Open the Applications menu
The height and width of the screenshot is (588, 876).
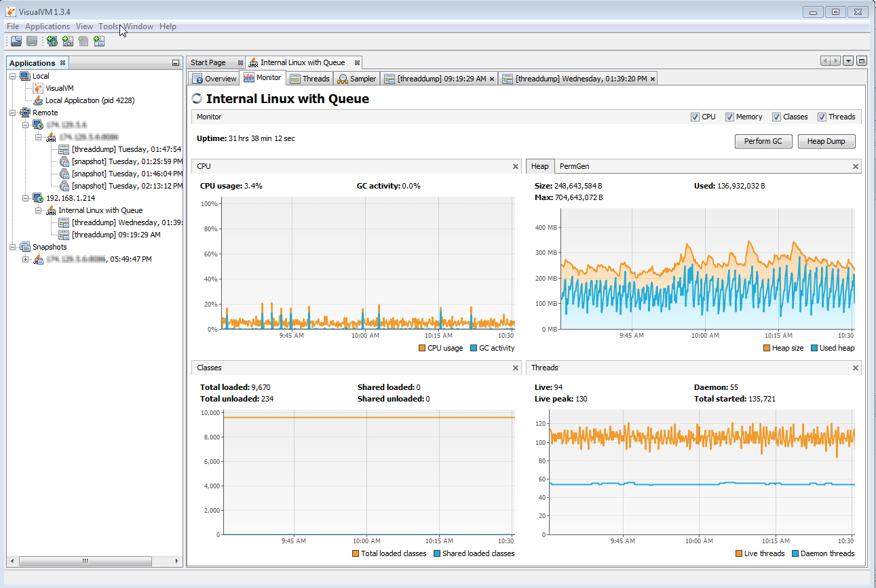tap(47, 26)
